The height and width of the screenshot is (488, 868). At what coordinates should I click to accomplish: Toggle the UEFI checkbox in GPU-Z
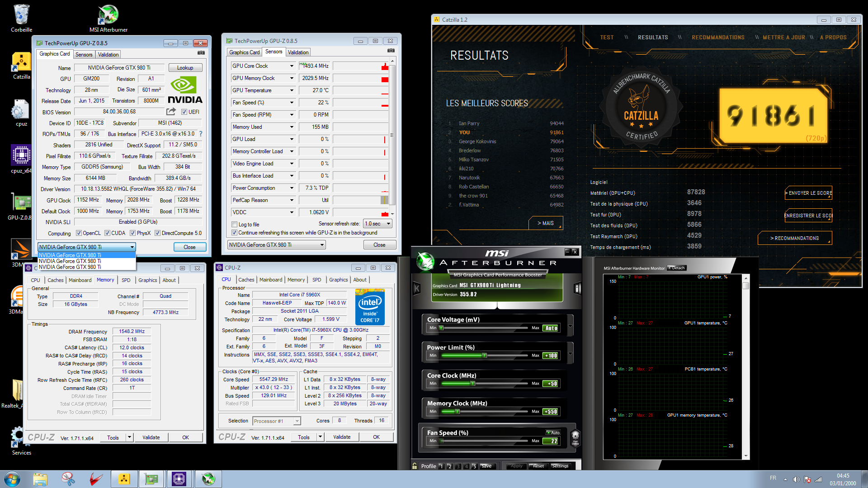184,112
